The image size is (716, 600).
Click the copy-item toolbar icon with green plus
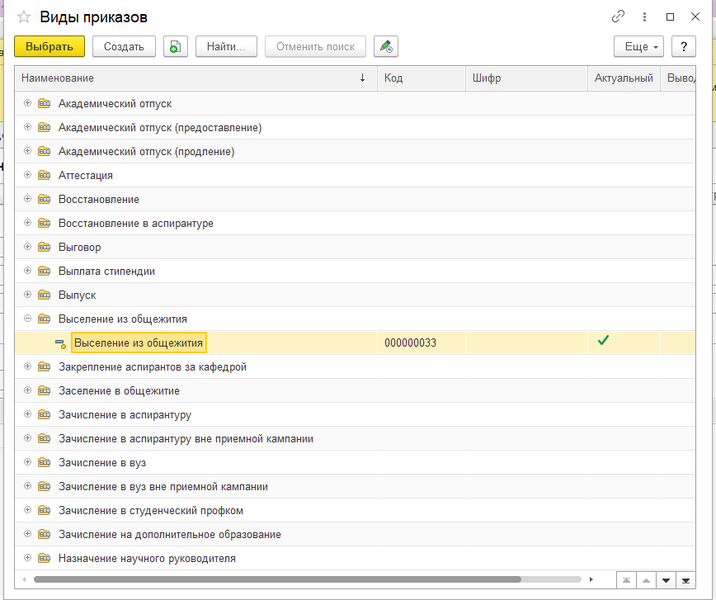[175, 47]
